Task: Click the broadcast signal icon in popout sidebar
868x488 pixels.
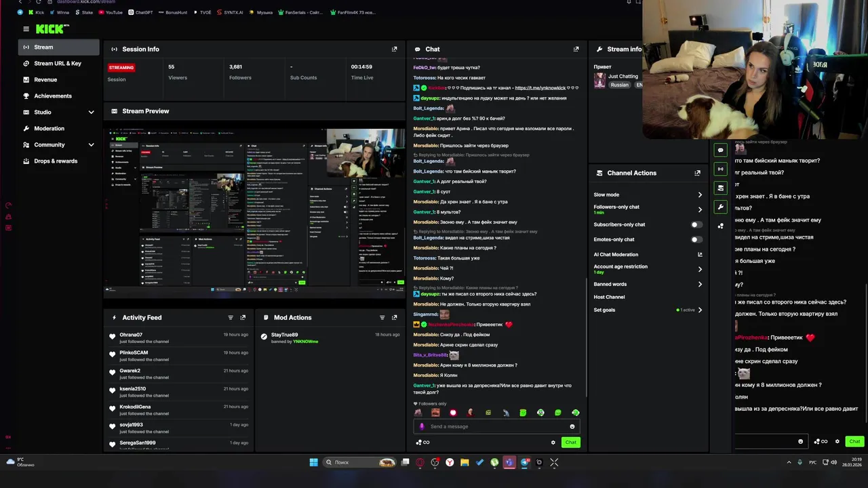Action: click(720, 169)
